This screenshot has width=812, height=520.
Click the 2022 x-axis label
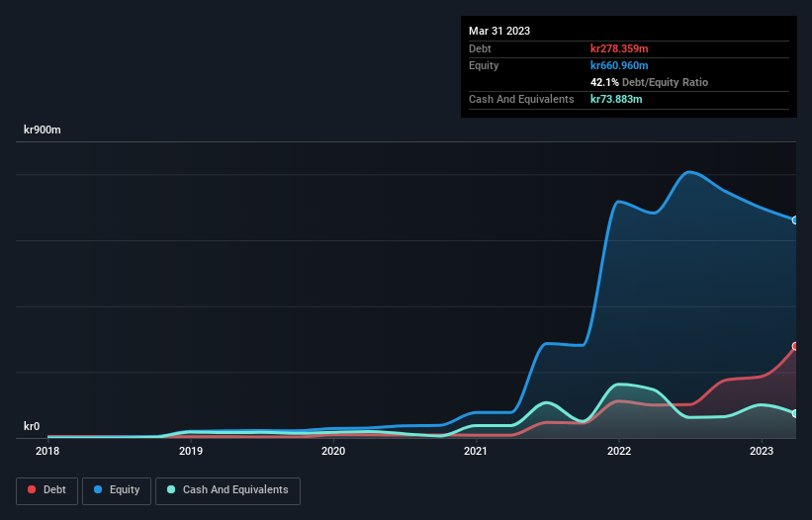pyautogui.click(x=619, y=451)
